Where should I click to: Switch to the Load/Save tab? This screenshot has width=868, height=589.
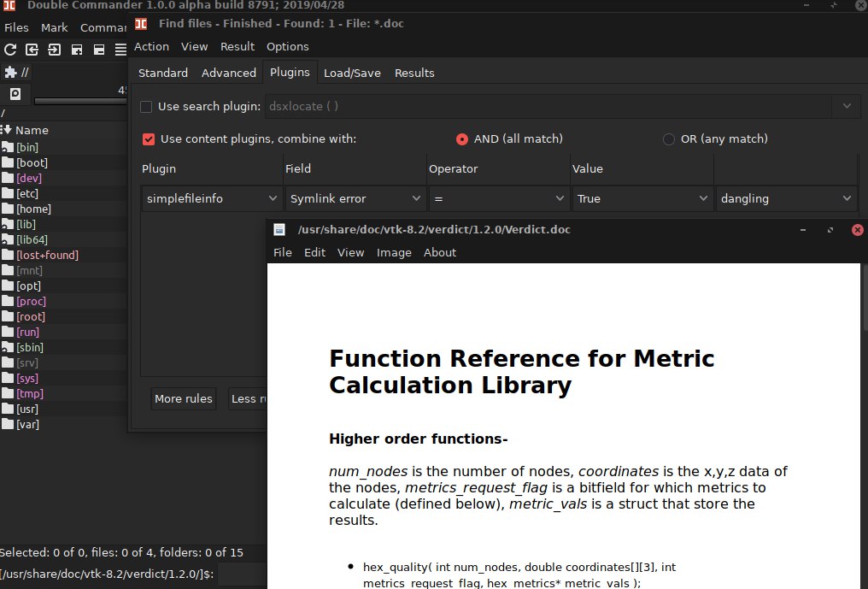pos(352,73)
